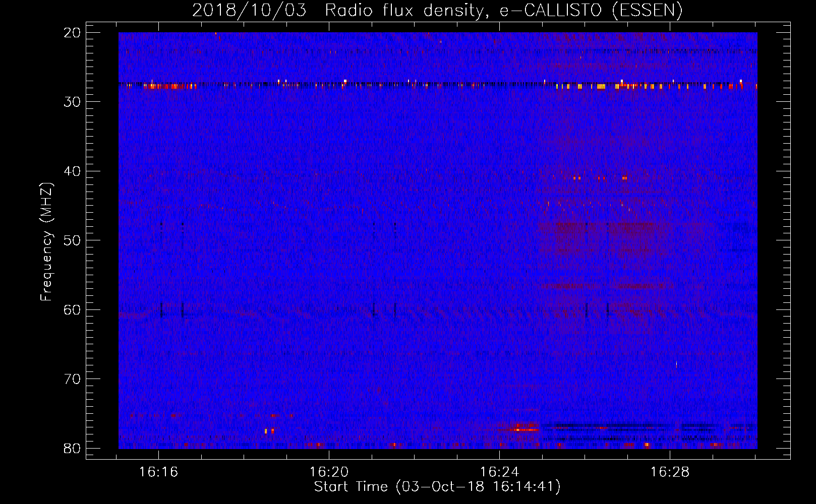Viewport: 816px width, 504px height.
Task: Click the 40 MHz frequency tick label
Action: [x=72, y=171]
